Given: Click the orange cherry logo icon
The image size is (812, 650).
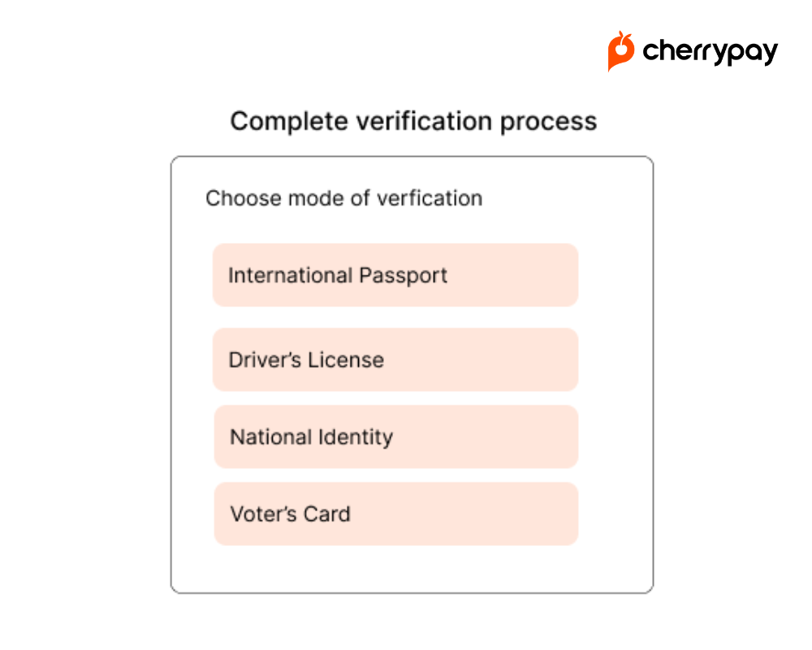Looking at the screenshot, I should click(620, 51).
